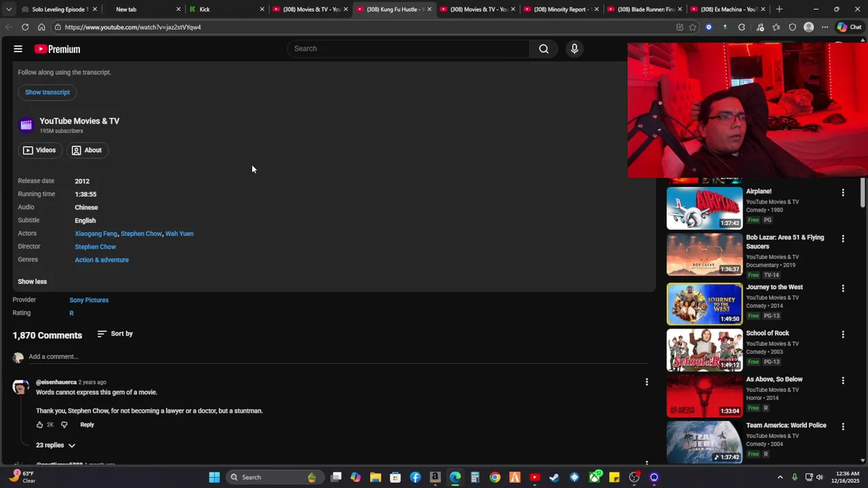Open tab list dropdown arrow in browser

tap(9, 9)
